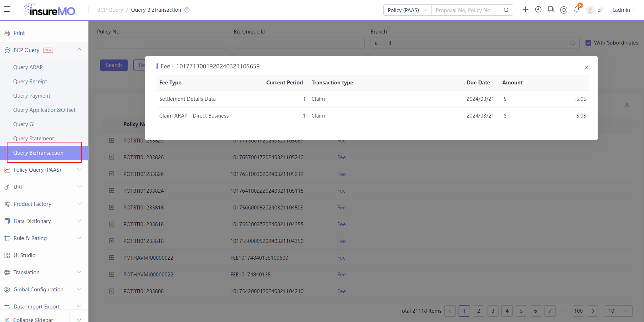Viewport: 644px width, 322px height.
Task: Click the sidebar lock icon
Action: tap(79, 320)
